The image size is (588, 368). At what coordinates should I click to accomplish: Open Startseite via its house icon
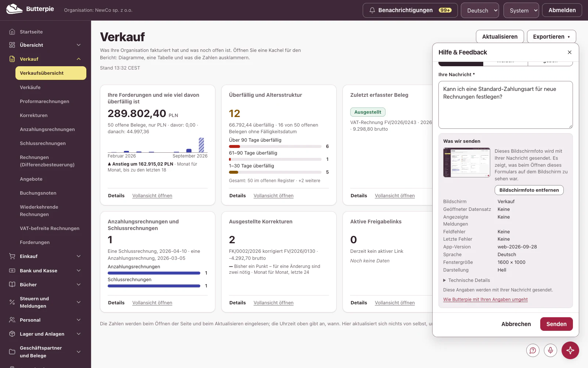(x=12, y=32)
